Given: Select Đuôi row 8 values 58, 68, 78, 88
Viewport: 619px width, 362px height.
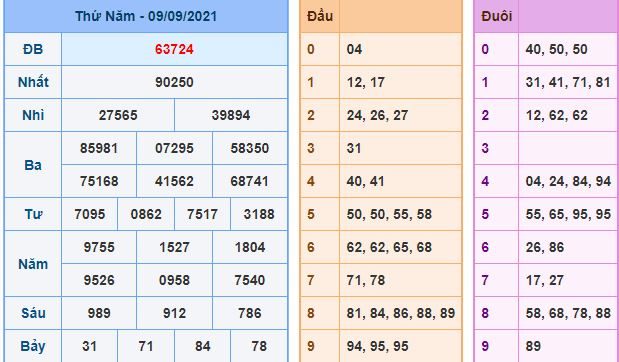Looking at the screenshot, I should [x=568, y=313].
